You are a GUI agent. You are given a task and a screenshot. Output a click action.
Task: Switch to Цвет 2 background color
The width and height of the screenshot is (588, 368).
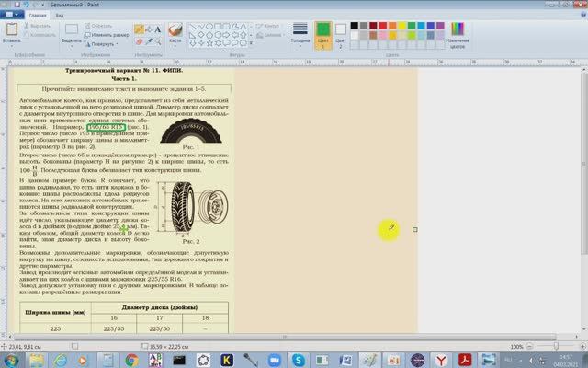(x=341, y=34)
